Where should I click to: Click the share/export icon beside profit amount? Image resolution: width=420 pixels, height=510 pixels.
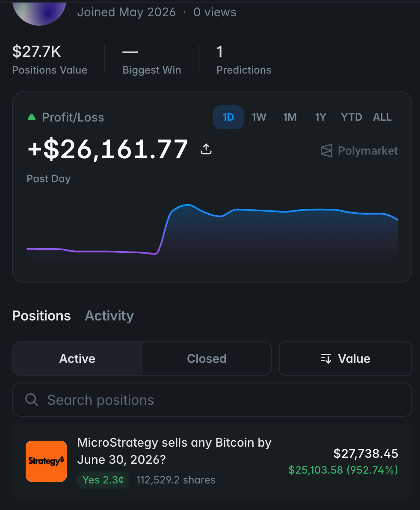[206, 149]
